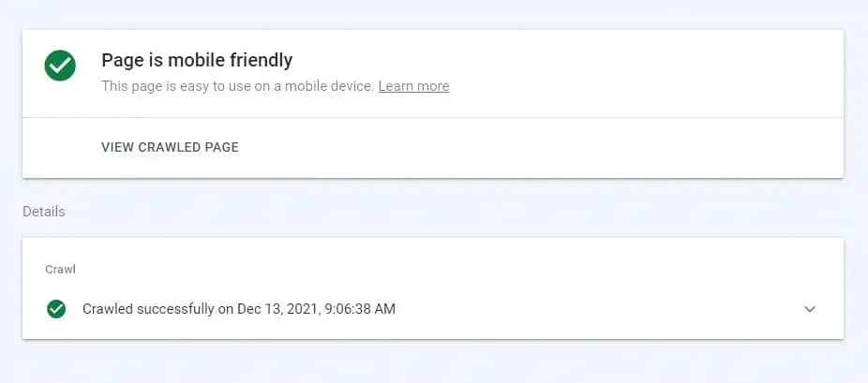Viewport: 868px width, 383px height.
Task: Click the word "successfully" in the crawl row
Action: coord(175,309)
